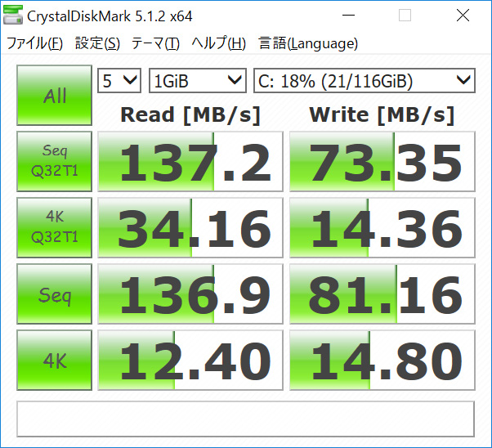Run the Seq benchmark button
Viewport: 492px width, 448px height.
point(54,293)
